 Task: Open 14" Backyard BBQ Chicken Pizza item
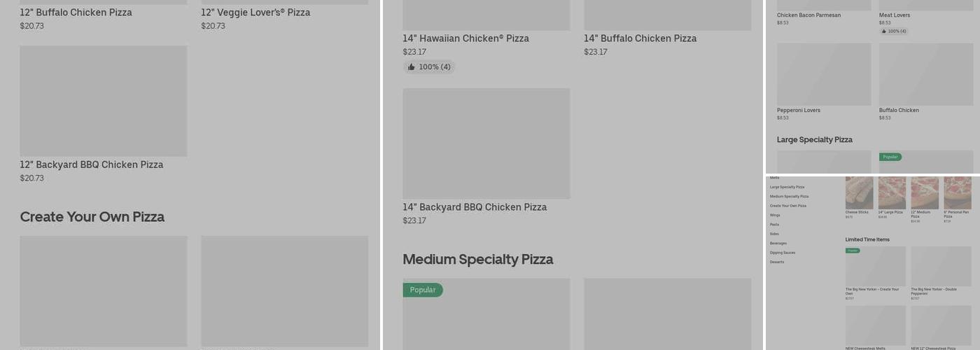click(486, 143)
